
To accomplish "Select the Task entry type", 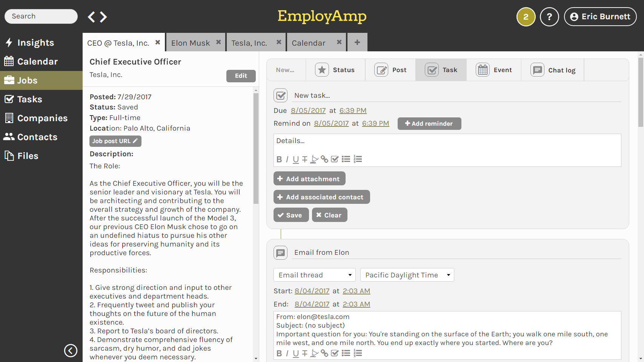I will click(x=441, y=70).
